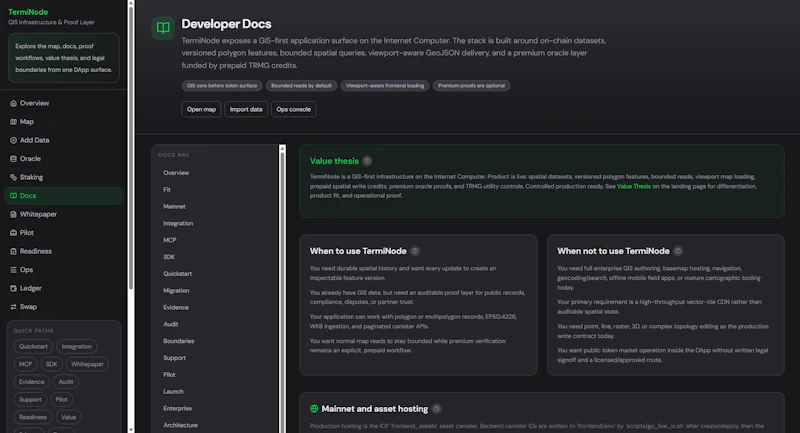The width and height of the screenshot is (800, 433).
Task: Select MCP in the Docs Nav list
Action: coord(169,240)
